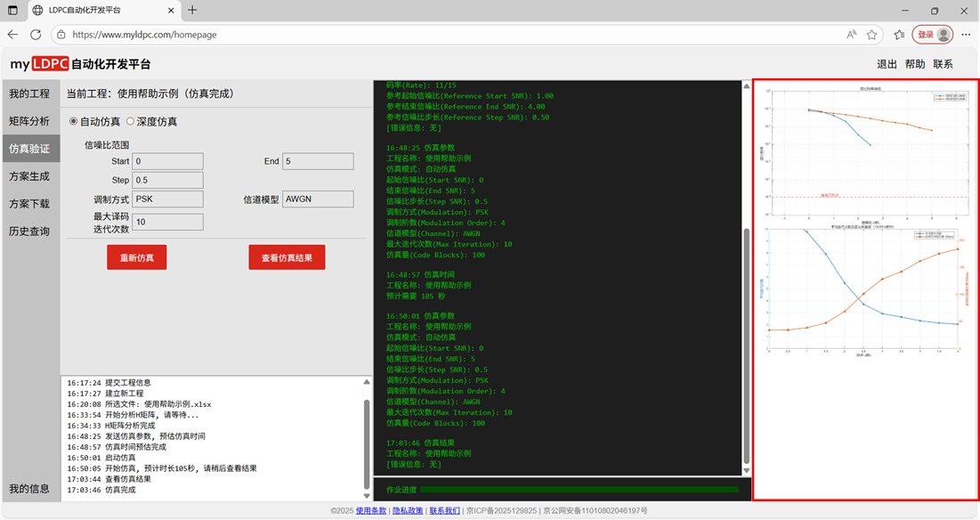Click the favorite star icon
Image resolution: width=980 pixels, height=520 pixels.
(872, 35)
